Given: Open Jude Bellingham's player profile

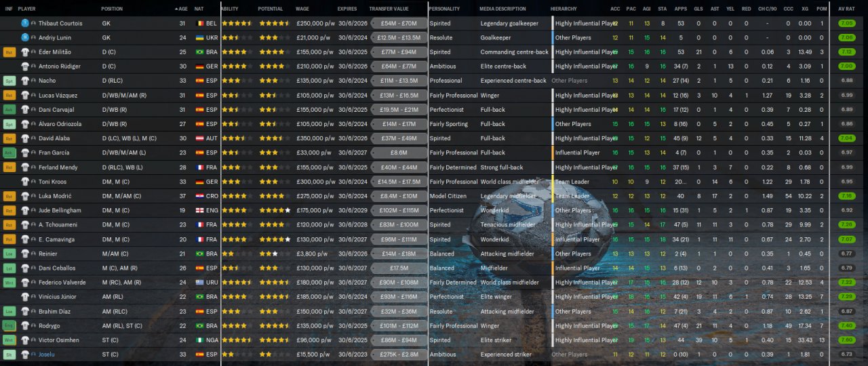Looking at the screenshot, I should click(60, 210).
